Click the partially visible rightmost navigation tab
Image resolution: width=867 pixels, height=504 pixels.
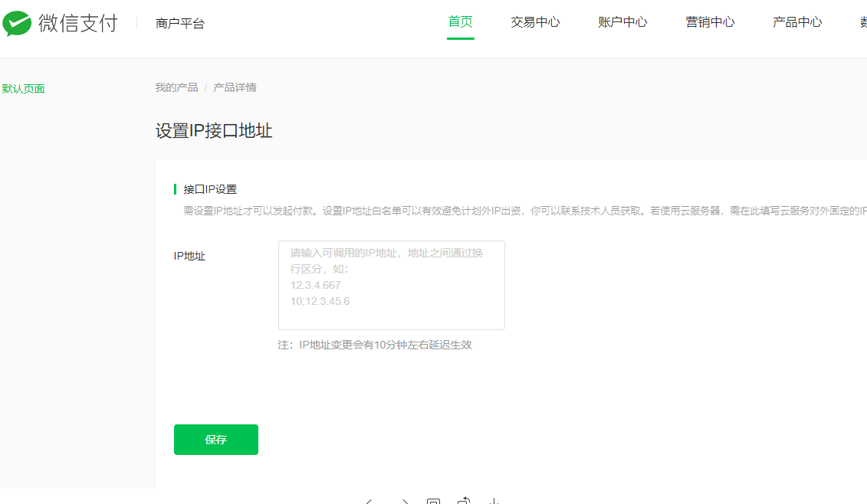pyautogui.click(x=862, y=22)
